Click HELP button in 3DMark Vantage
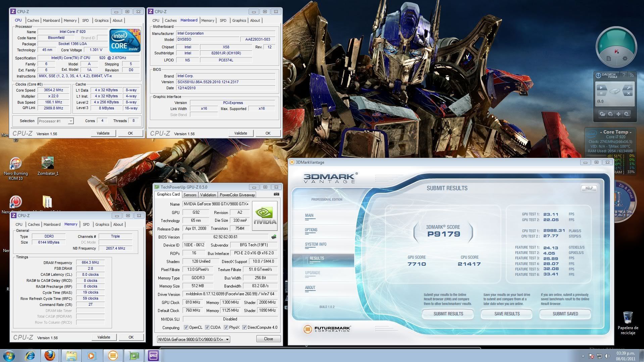The image size is (644, 362). [589, 188]
